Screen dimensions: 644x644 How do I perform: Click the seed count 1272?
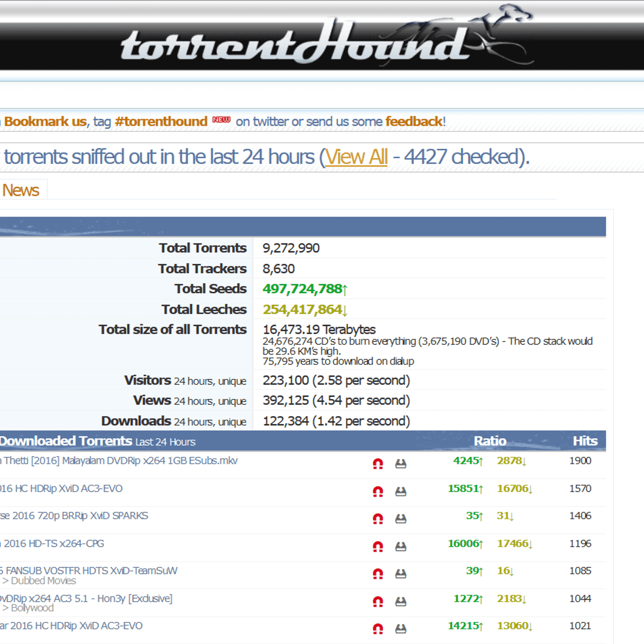(x=468, y=599)
